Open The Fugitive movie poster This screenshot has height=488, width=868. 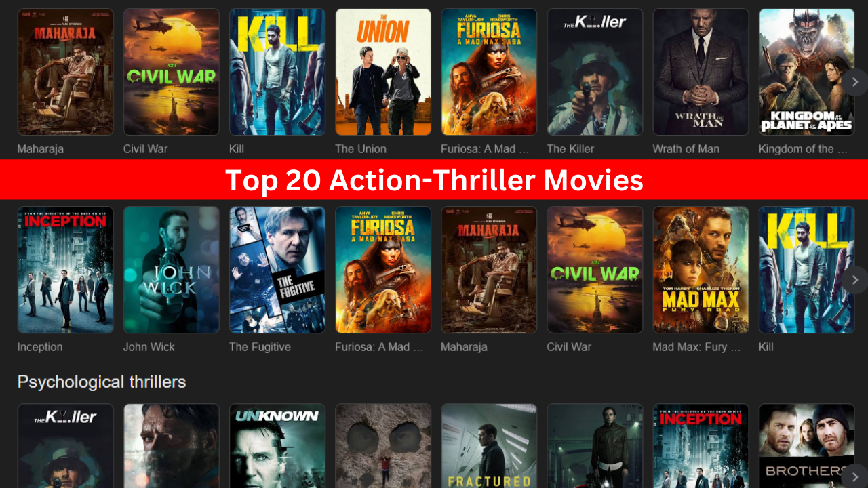277,270
